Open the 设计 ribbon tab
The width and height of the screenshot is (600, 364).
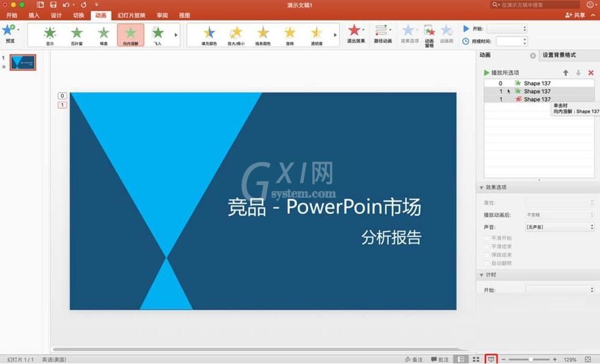56,15
